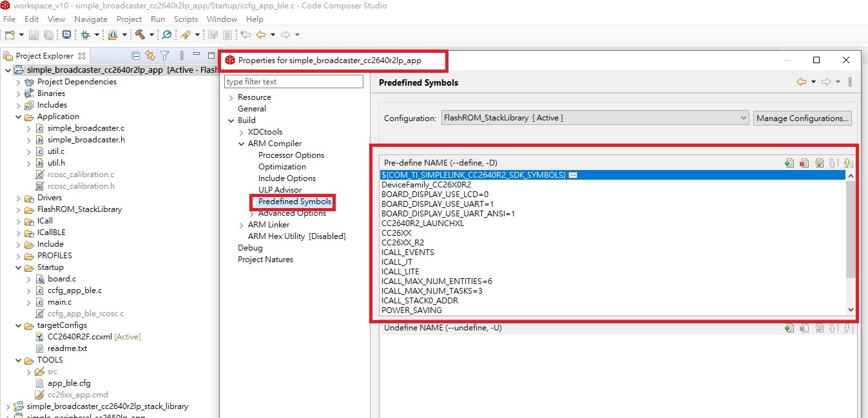
Task: Open the Navigate menu
Action: tap(91, 19)
